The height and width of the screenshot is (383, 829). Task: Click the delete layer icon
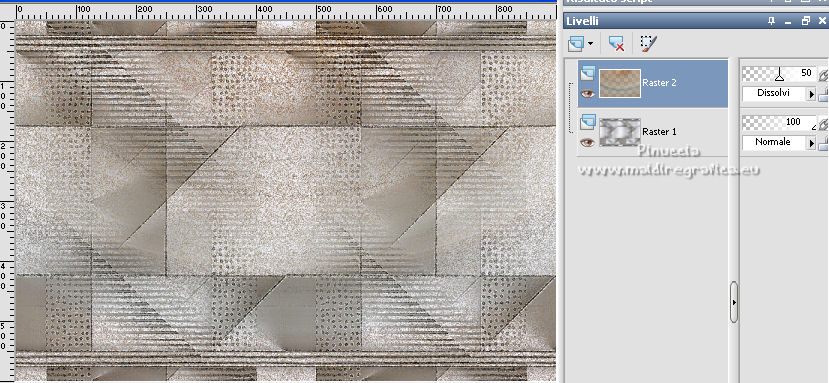[x=616, y=43]
